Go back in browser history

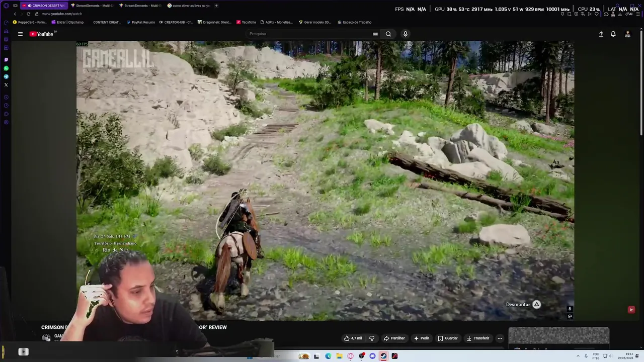(15, 14)
